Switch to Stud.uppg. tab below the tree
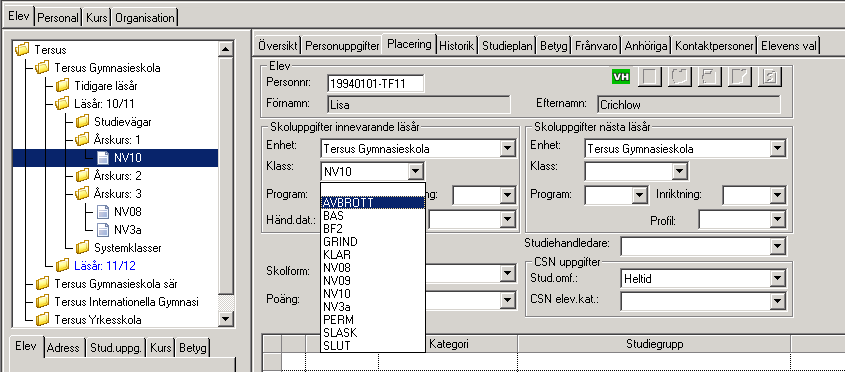Image resolution: width=845 pixels, height=372 pixels. point(116,348)
